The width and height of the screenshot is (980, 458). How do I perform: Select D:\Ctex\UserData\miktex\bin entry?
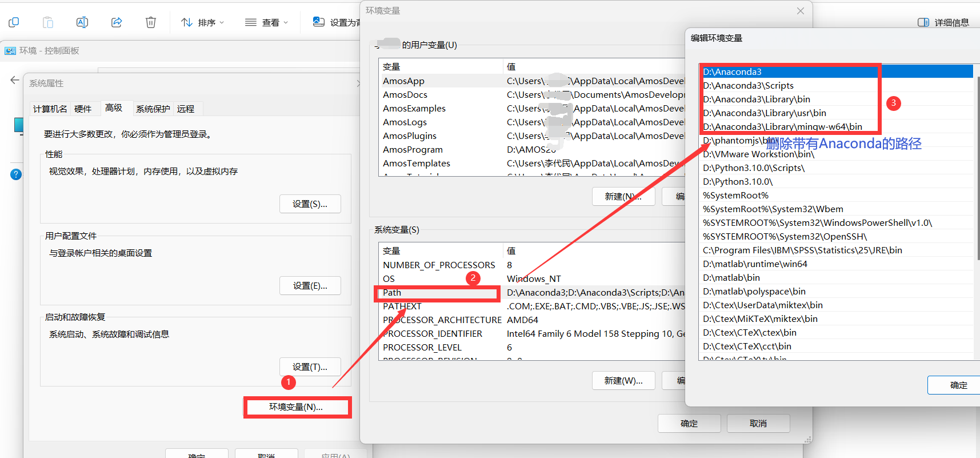837,305
